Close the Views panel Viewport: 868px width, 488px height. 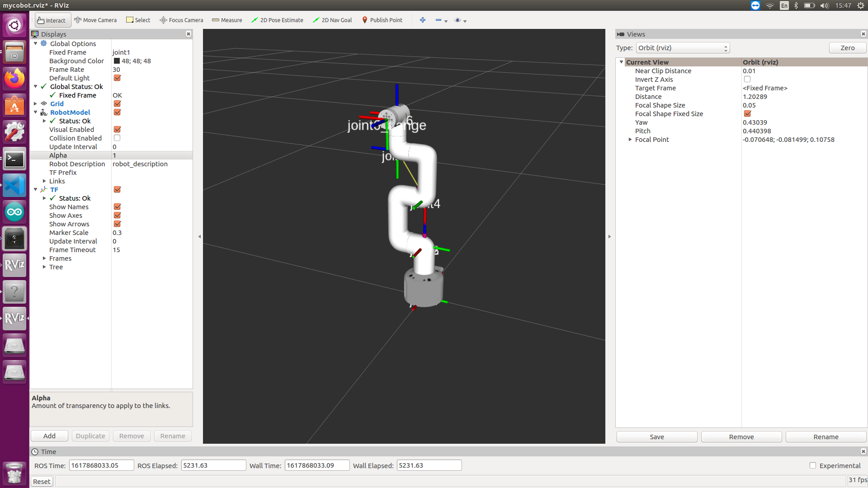863,34
